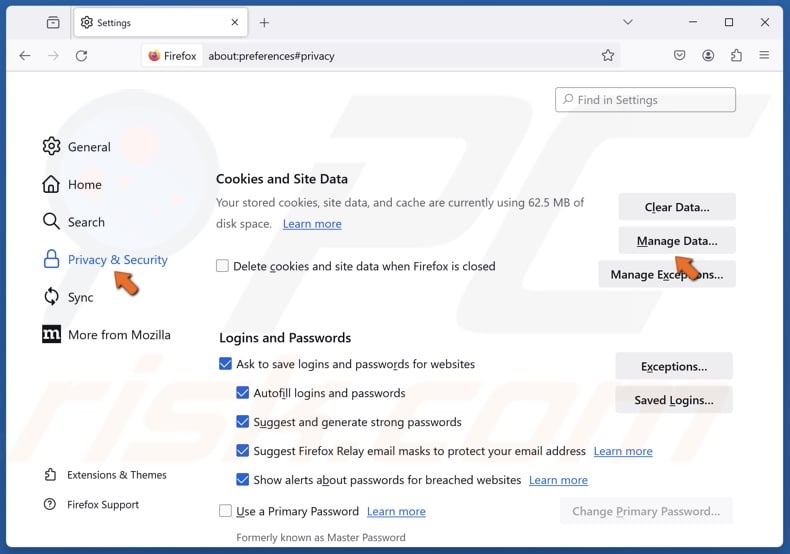Open the hamburger application menu
Viewport: 790px width, 554px height.
(764, 55)
